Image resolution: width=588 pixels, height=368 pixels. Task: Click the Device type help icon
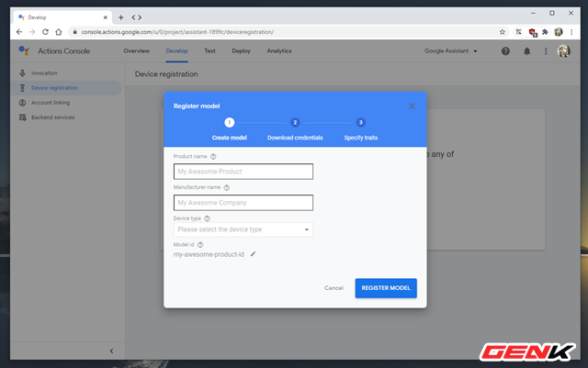(x=207, y=218)
